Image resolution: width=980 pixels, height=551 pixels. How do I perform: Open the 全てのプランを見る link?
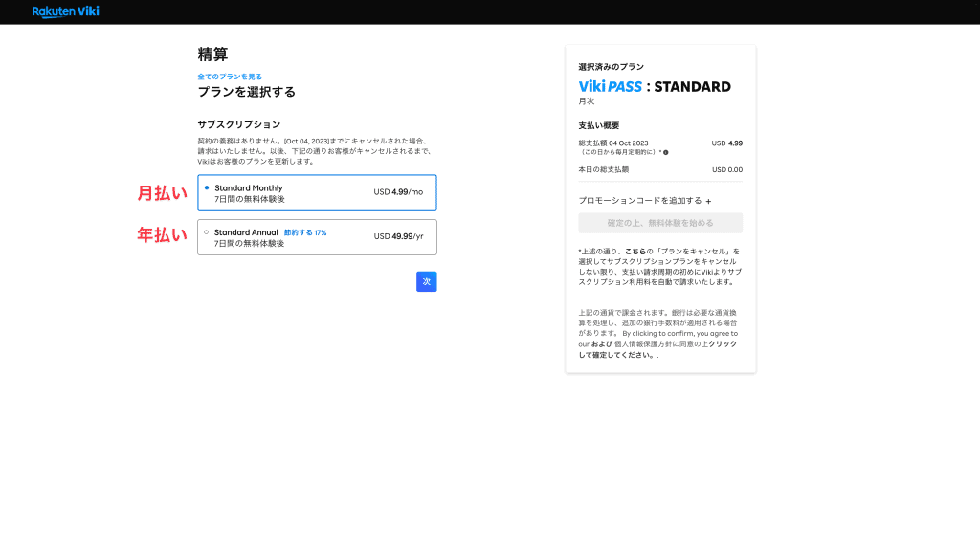click(230, 77)
